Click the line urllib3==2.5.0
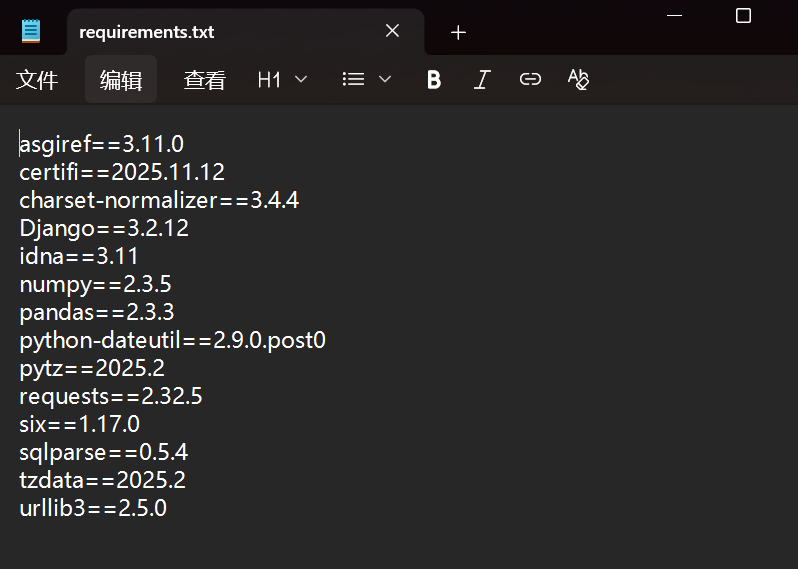Screen dimensions: 798x569 click(x=93, y=508)
